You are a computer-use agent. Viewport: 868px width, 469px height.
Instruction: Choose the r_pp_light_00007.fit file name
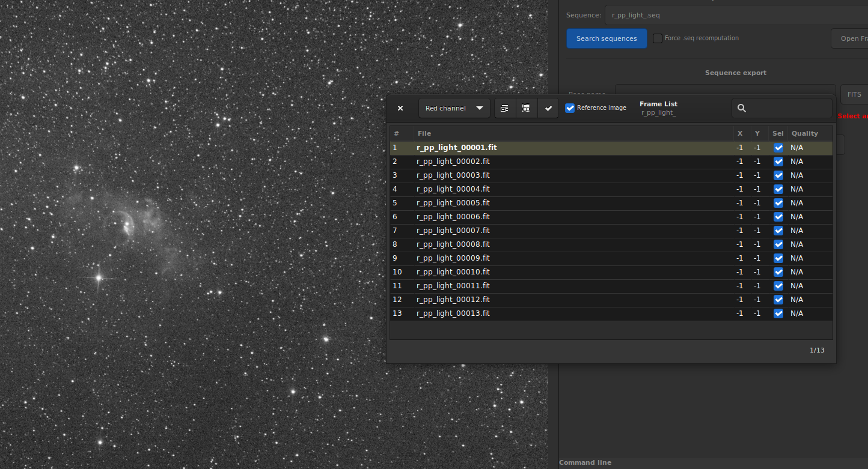[453, 231]
